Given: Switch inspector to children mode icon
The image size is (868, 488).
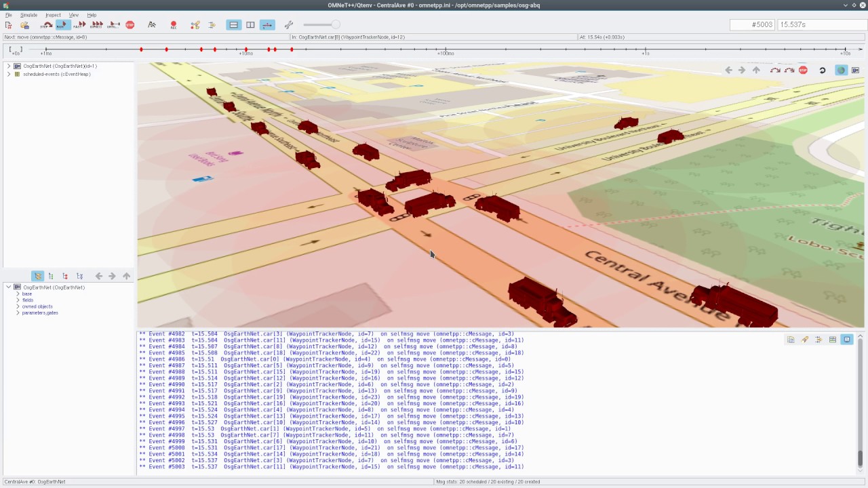Looking at the screenshot, I should (65, 276).
